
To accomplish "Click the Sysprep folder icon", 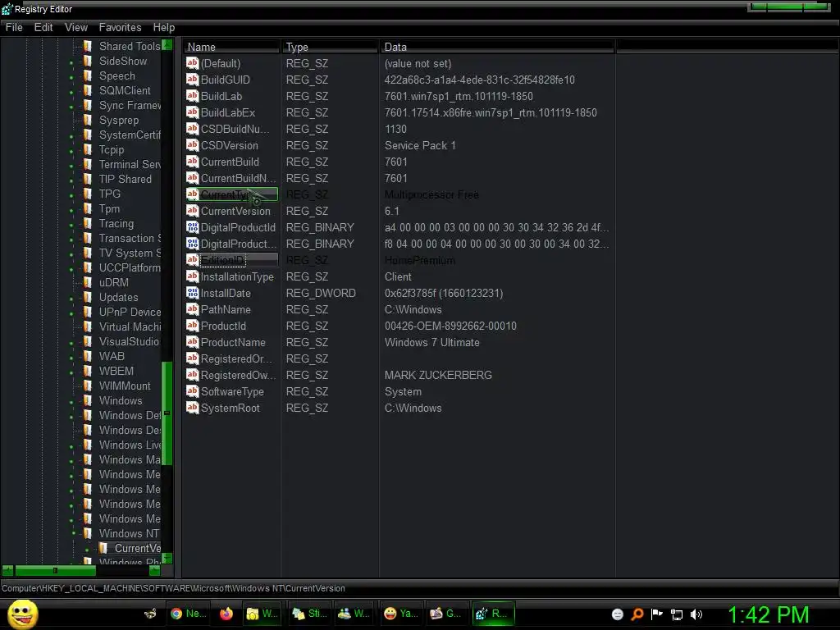I will pos(87,120).
